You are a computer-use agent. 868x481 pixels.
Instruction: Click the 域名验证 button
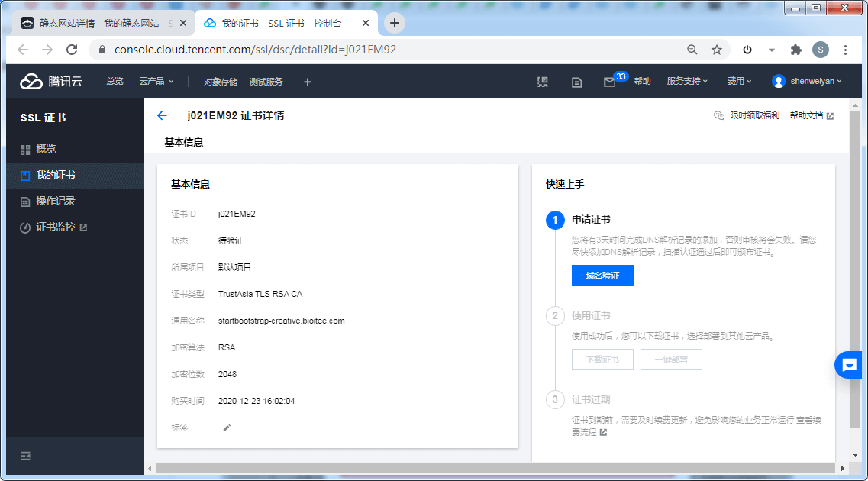click(602, 276)
